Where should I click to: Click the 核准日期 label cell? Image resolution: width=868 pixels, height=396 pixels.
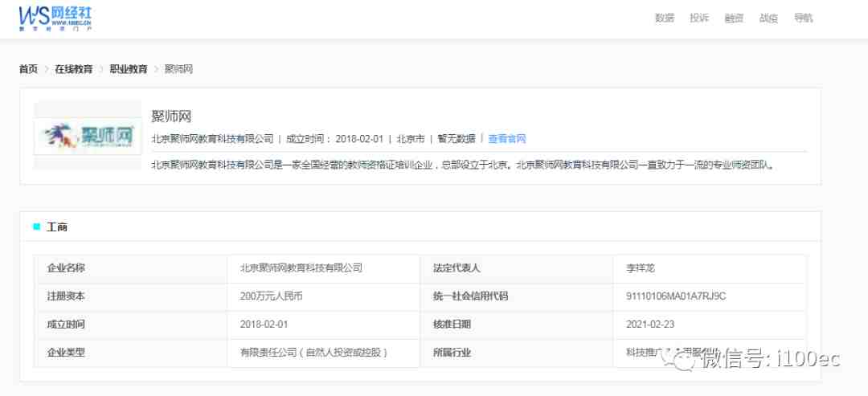coord(517,325)
